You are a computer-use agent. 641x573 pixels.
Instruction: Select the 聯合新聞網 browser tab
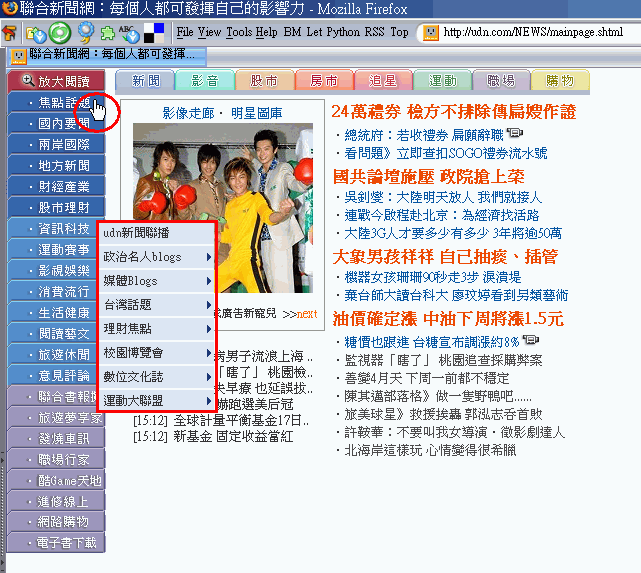pos(108,56)
